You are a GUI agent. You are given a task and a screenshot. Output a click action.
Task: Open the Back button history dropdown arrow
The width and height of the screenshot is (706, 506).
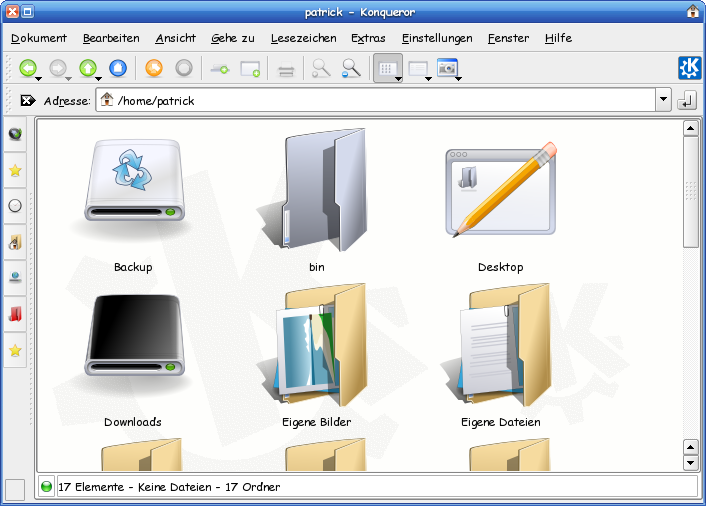coord(39,79)
